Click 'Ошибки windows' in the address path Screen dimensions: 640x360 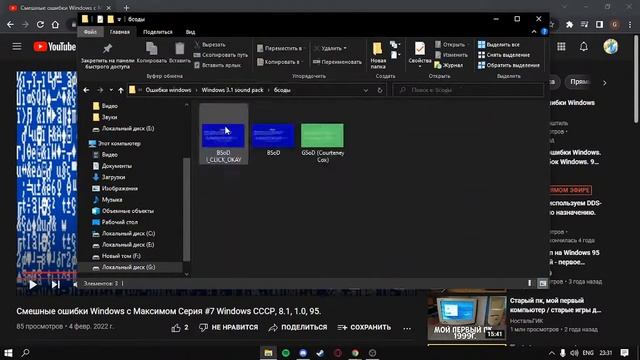(x=168, y=90)
